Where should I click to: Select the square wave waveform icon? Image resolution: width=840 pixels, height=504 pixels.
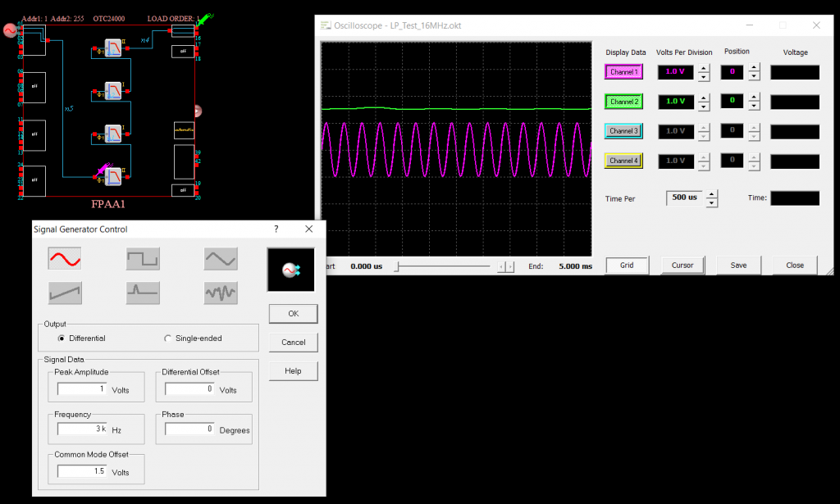[143, 259]
